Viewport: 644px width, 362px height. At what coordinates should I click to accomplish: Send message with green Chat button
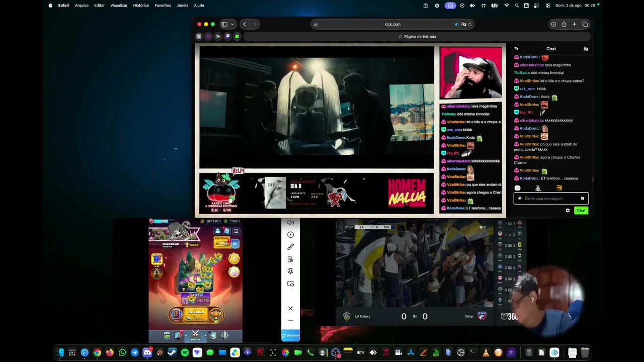[x=581, y=211]
